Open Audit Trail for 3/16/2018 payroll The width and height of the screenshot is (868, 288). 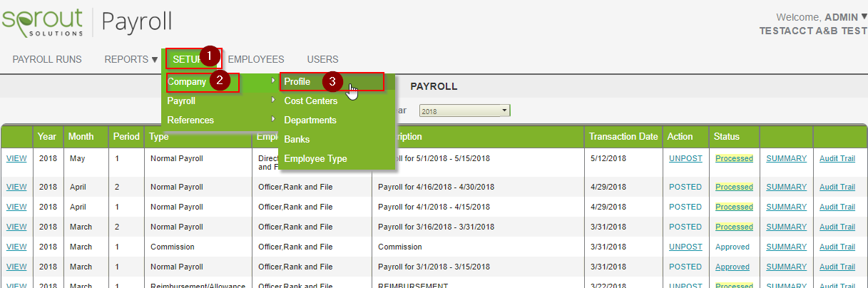pos(837,227)
